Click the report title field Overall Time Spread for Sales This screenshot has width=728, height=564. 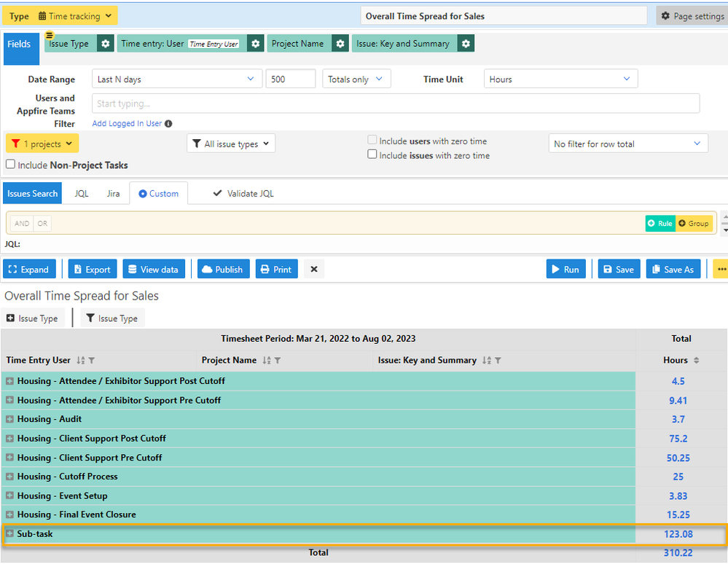point(504,16)
